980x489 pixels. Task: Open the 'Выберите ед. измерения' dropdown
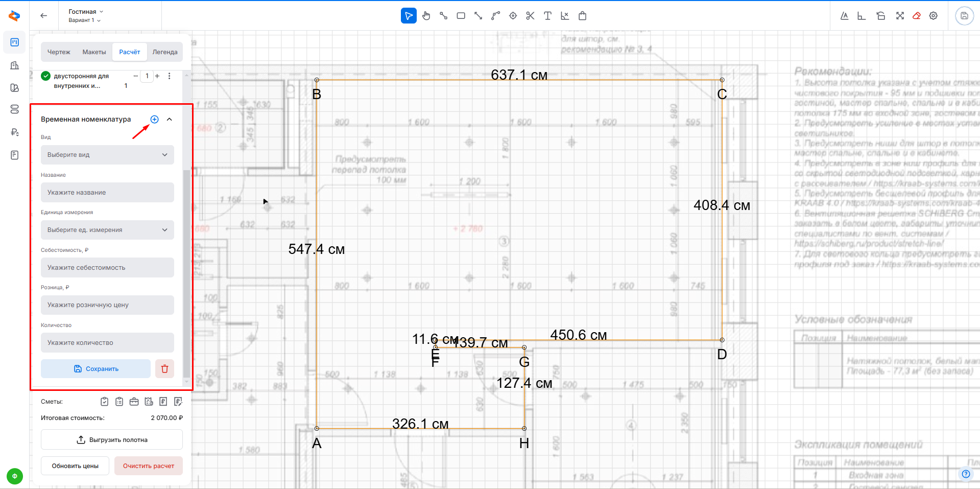(x=107, y=230)
